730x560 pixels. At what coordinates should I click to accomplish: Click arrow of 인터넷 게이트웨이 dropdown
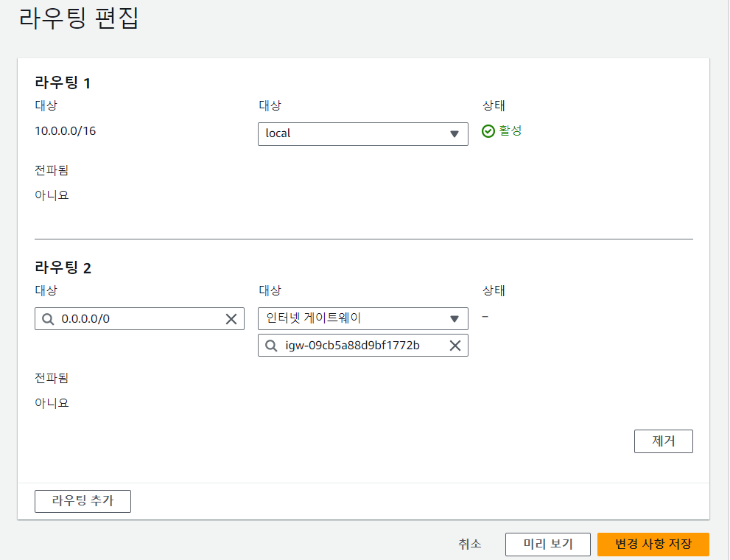(x=455, y=319)
